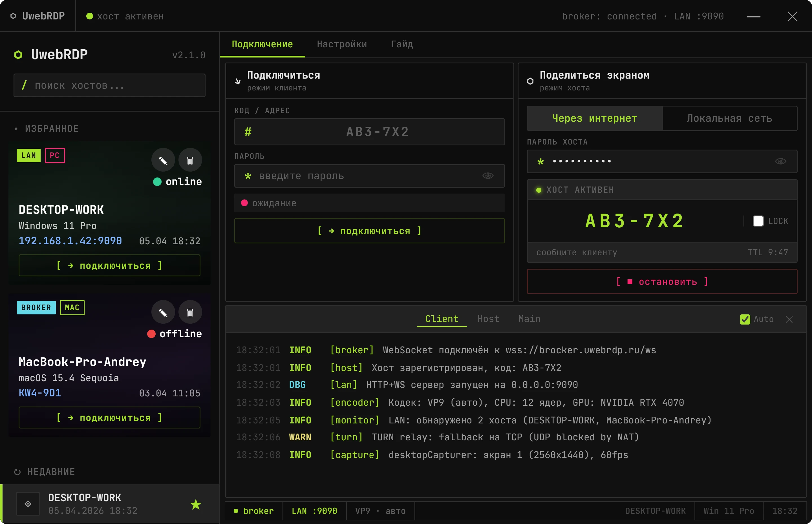The height and width of the screenshot is (524, 812).
Task: Switch to the Настройки tab
Action: pyautogui.click(x=342, y=45)
